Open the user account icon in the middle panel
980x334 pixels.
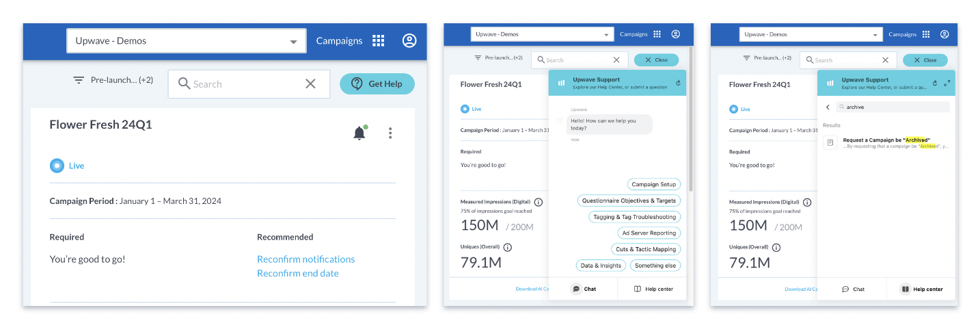click(x=676, y=34)
